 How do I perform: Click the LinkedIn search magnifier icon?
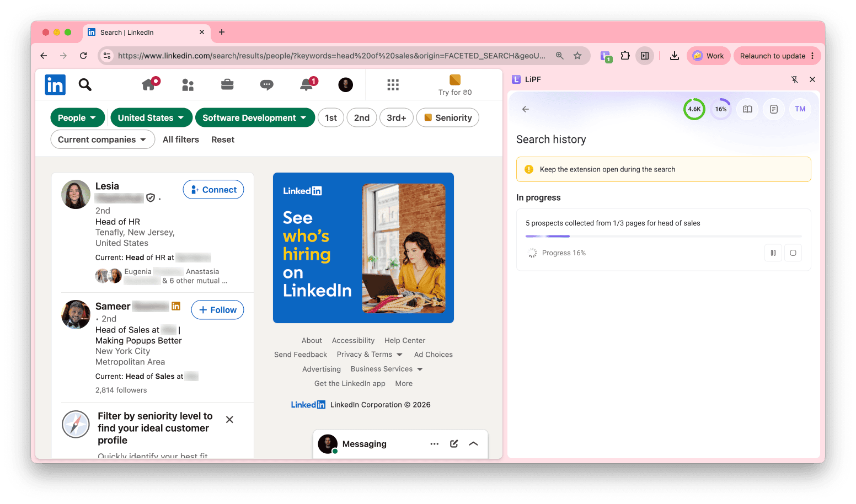tap(85, 84)
